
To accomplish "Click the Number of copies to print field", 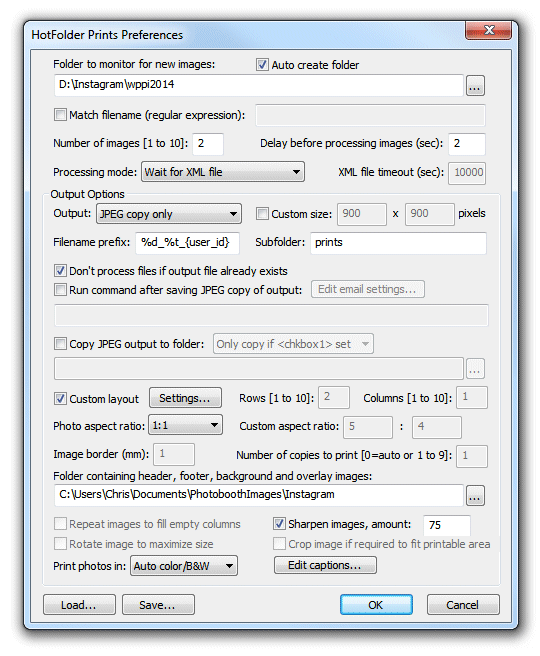I will coord(472,456).
